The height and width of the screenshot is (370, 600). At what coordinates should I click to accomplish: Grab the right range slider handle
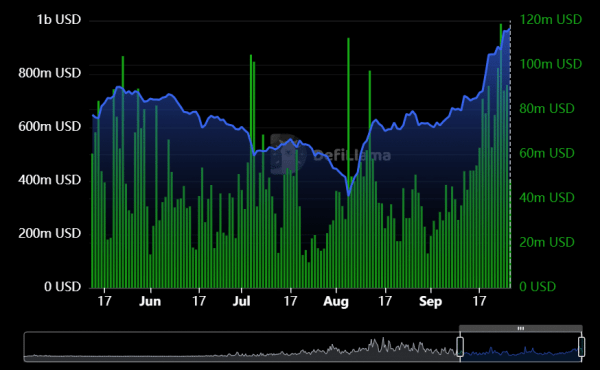pos(581,347)
